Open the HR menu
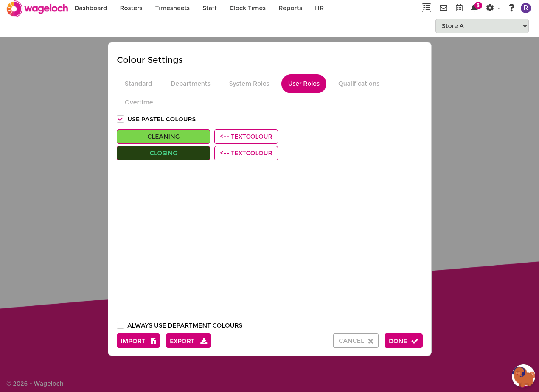The image size is (539, 392). point(320,8)
